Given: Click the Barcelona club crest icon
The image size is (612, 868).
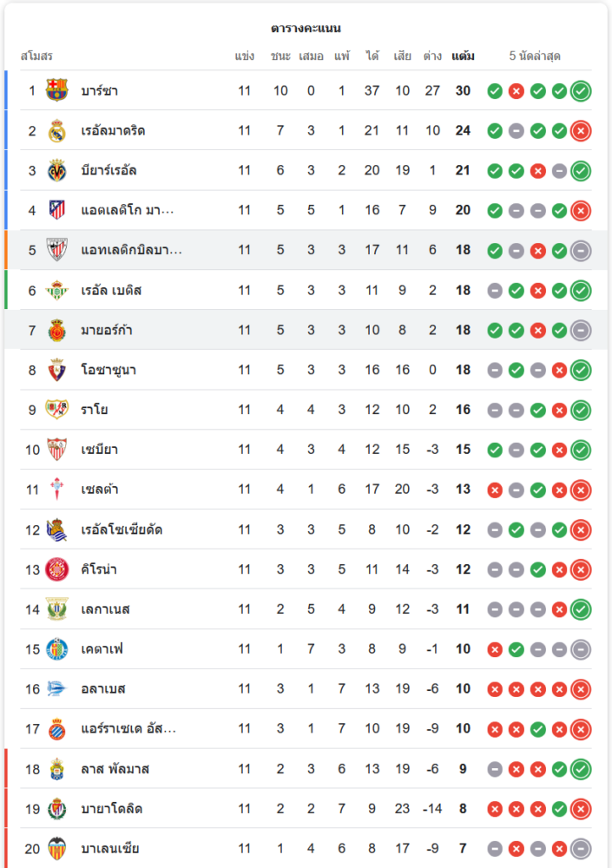Looking at the screenshot, I should [x=57, y=90].
